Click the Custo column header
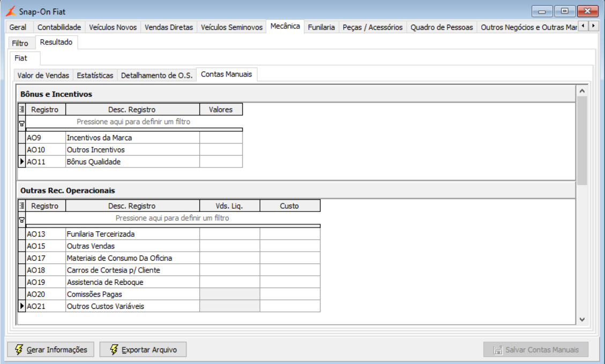This screenshot has height=364, width=605. pyautogui.click(x=290, y=206)
